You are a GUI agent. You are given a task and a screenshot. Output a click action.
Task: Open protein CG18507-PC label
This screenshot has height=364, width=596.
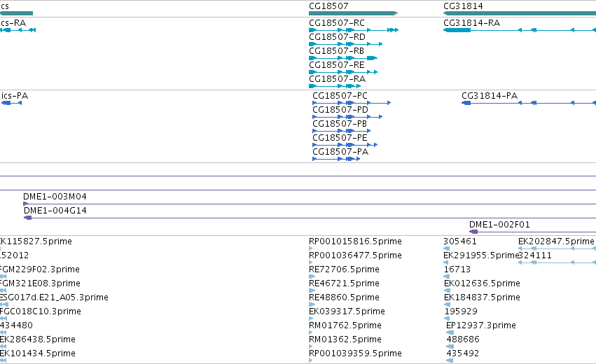click(340, 96)
